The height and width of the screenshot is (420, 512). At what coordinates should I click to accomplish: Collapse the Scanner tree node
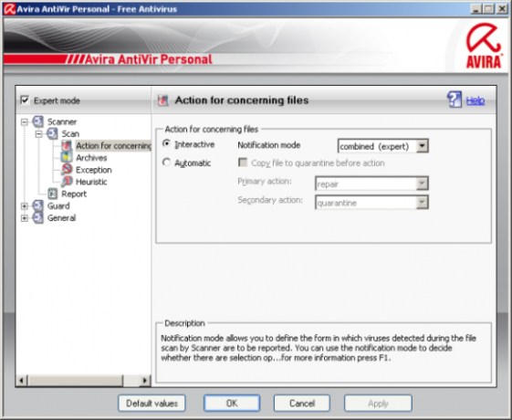pos(24,122)
